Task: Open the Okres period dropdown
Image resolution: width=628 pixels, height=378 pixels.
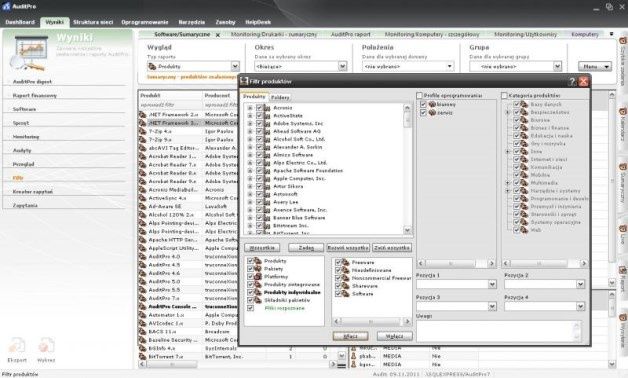Action: click(342, 66)
